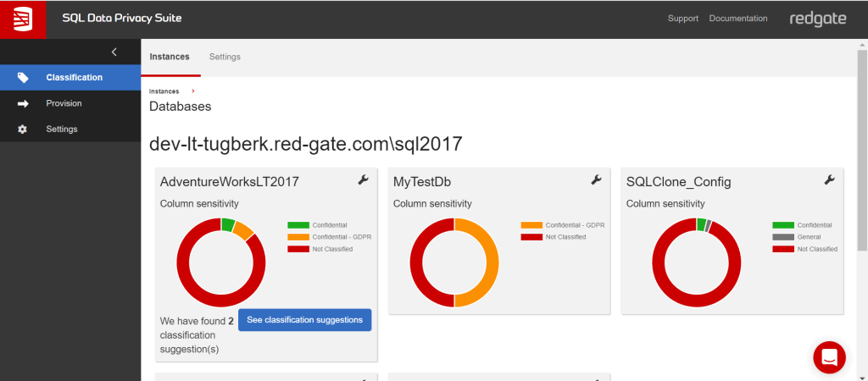Click the Classification tag icon in the sidebar
Screen dimensions: 868x381
coord(23,77)
